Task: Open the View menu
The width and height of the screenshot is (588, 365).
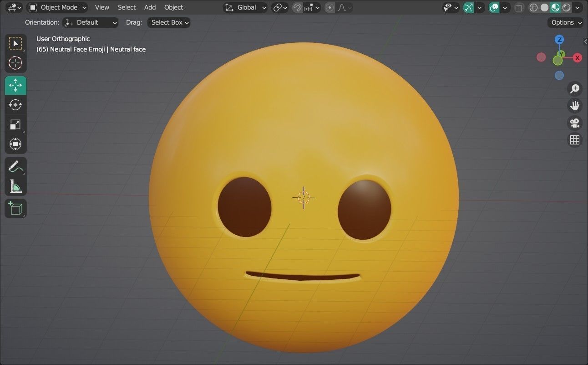Action: click(102, 7)
